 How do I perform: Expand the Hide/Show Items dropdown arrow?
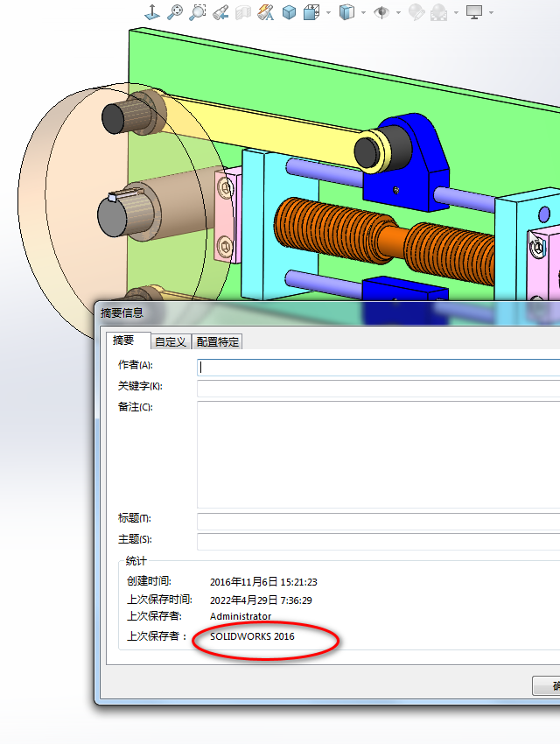point(398,13)
